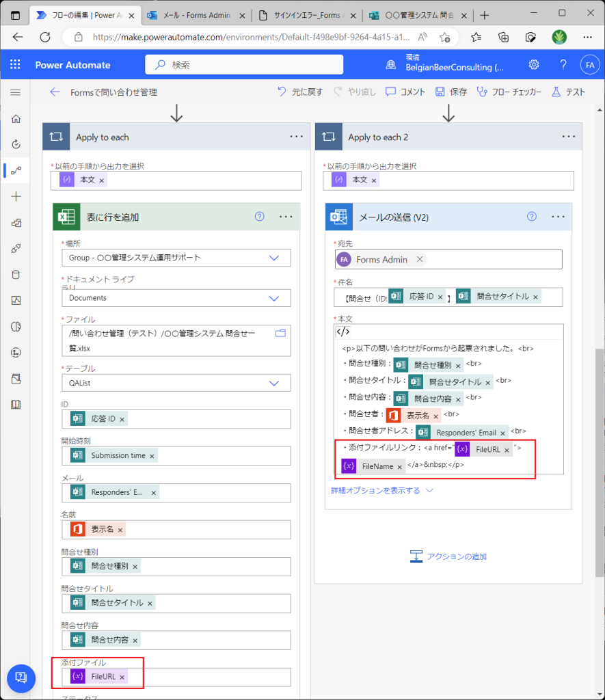Click the 宛先 recipient field

448,259
